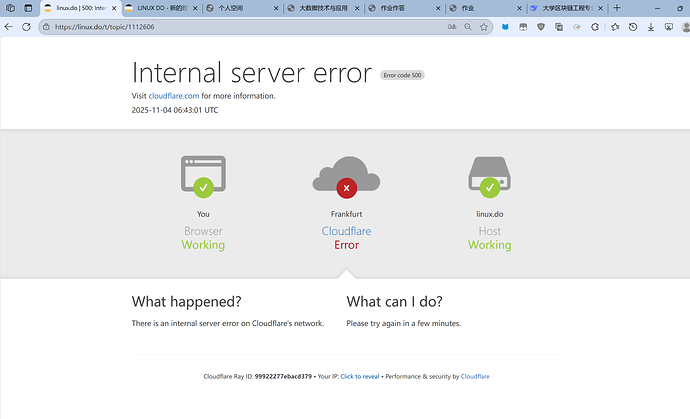Open the downloads icon
This screenshot has width=690, height=419.
[651, 27]
